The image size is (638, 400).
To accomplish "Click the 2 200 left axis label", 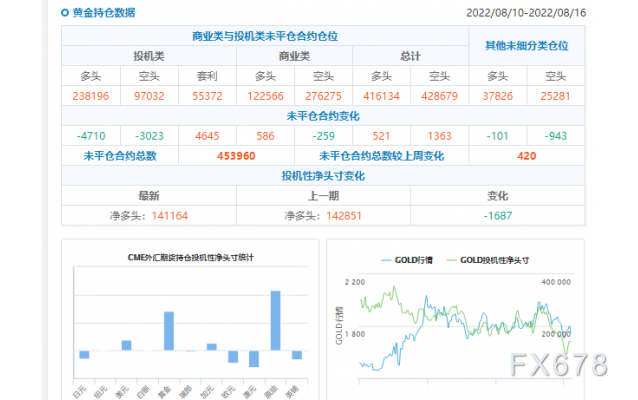I will (355, 282).
